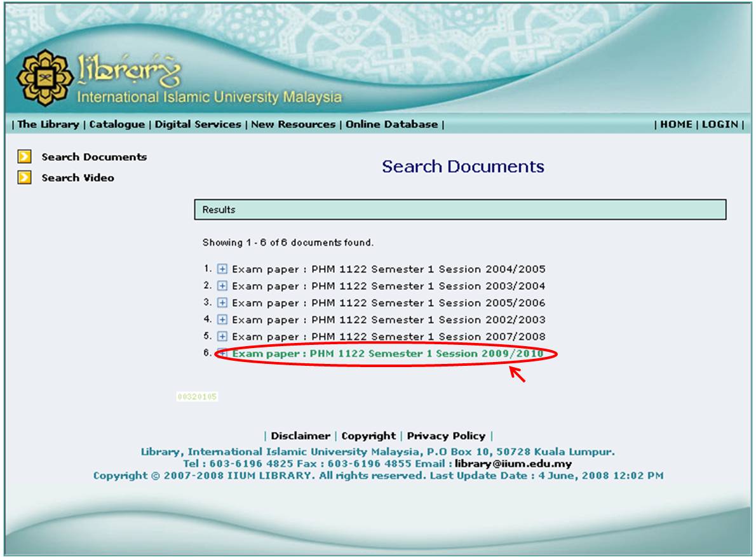This screenshot has height=557, width=756.
Task: Open exam paper PHM 1122 Session 2007/2008
Action: (x=389, y=337)
